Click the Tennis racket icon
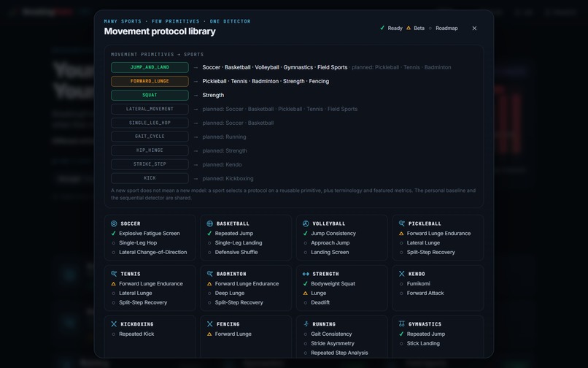The image size is (588, 368). click(114, 274)
